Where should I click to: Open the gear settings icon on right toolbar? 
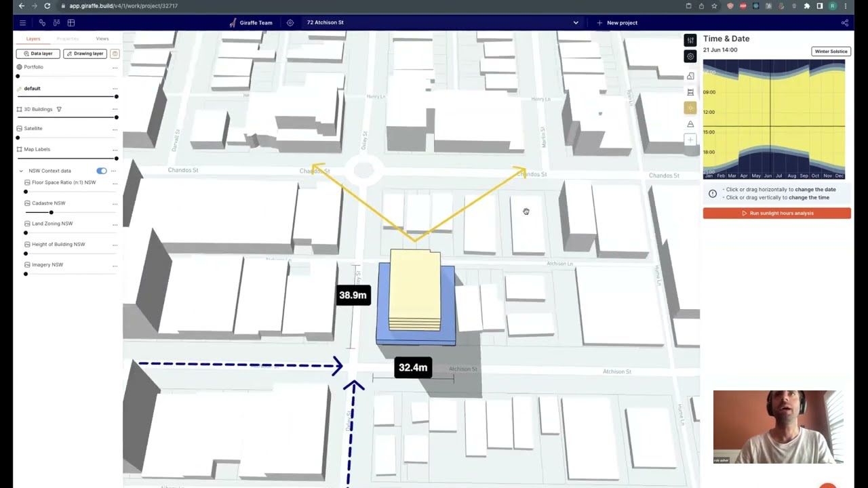690,56
